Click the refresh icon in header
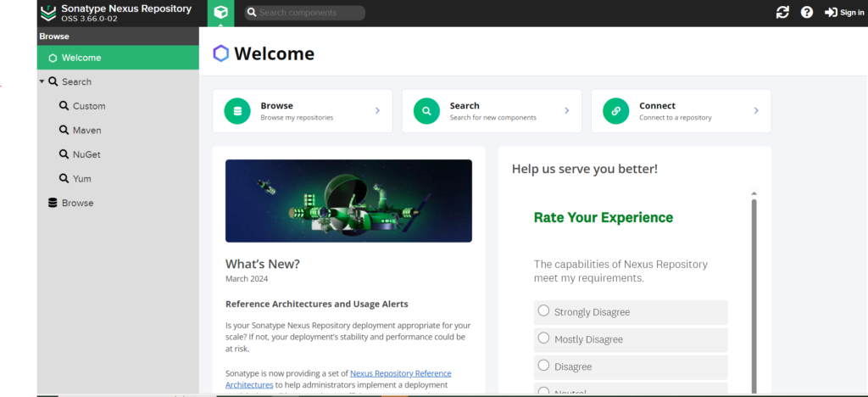 point(782,12)
